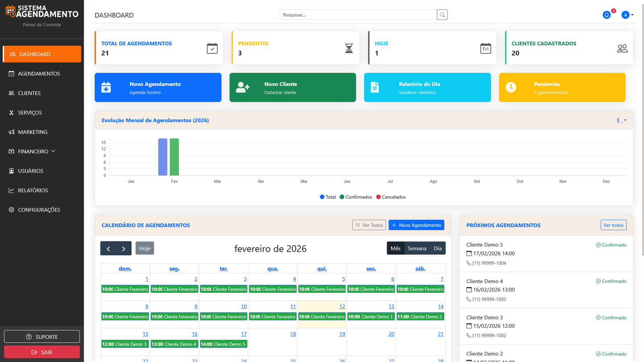Select the Marketing megaphone icon
Screen dimensions: 644x362
point(11,132)
